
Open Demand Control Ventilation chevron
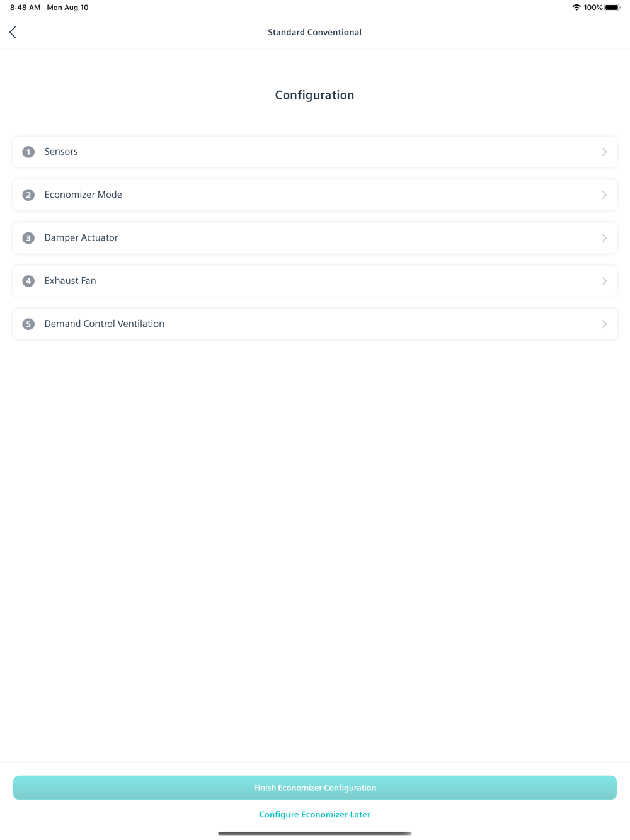coord(604,324)
